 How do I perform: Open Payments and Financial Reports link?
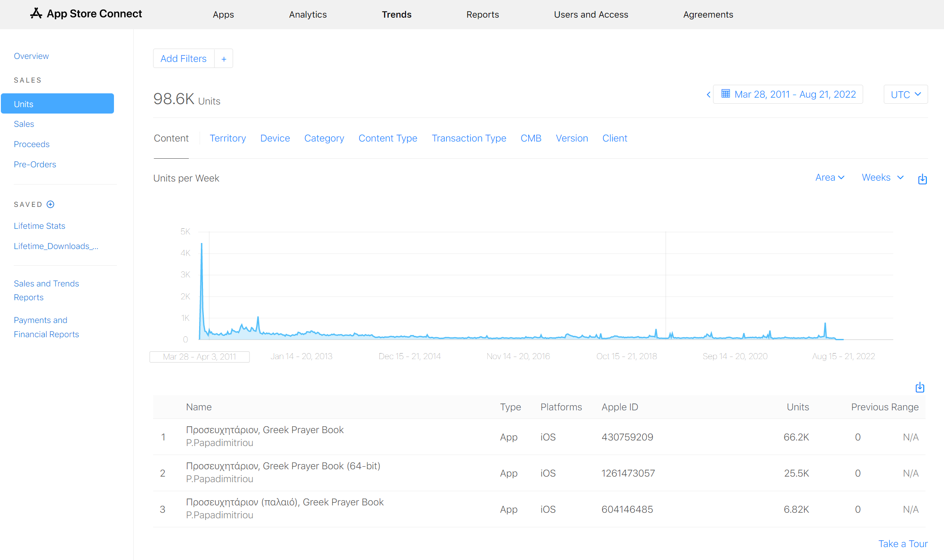(46, 327)
